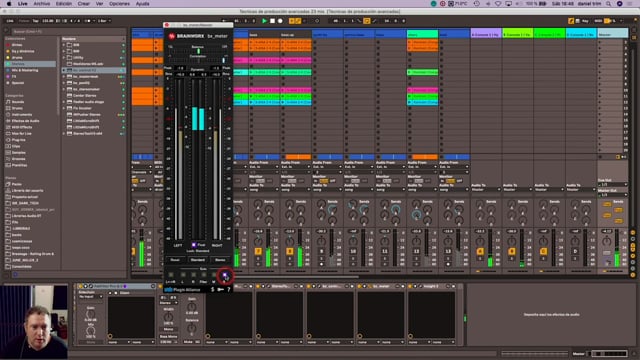Screen dimensions: 640x360
Task: Toggle track 7 activator button
Action: coord(258,251)
